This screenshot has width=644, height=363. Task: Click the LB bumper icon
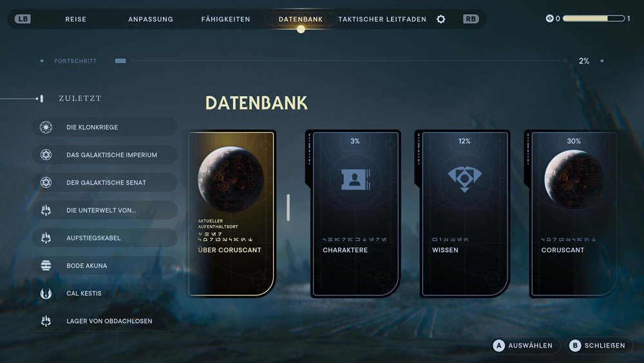point(23,19)
